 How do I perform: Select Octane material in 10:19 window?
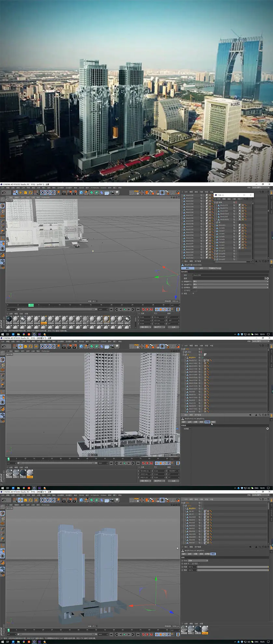30,474
